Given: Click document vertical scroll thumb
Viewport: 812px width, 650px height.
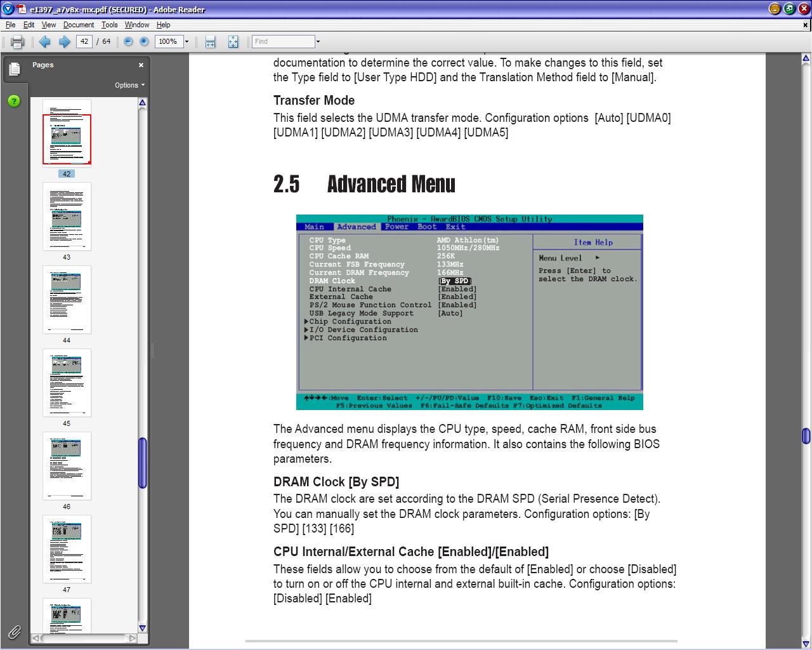Looking at the screenshot, I should point(806,436).
